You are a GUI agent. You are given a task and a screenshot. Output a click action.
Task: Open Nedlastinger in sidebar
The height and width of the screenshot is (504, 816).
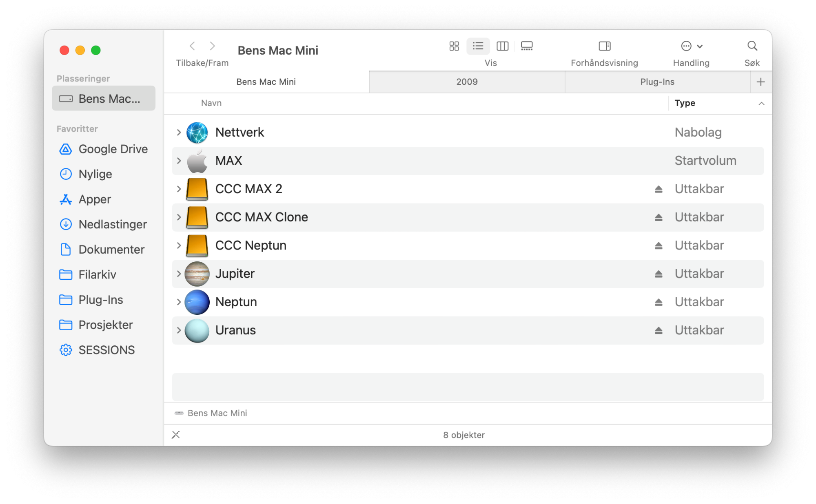[x=104, y=224]
